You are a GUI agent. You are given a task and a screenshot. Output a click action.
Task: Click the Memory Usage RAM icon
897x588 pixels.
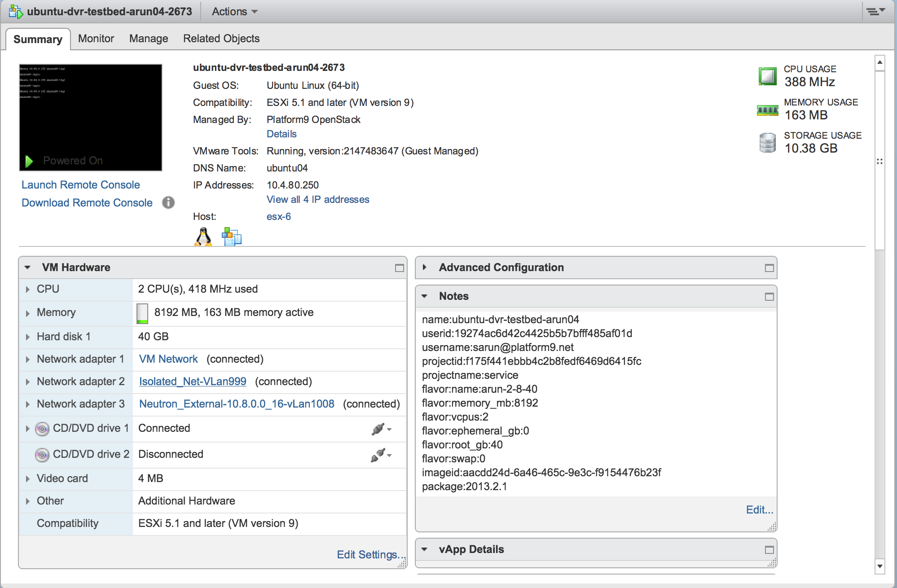pyautogui.click(x=767, y=109)
